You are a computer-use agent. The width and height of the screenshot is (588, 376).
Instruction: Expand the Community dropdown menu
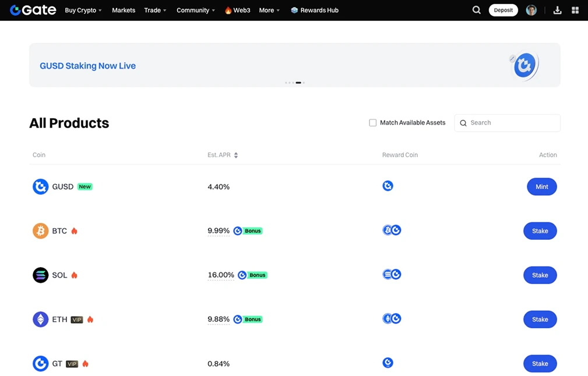click(196, 10)
